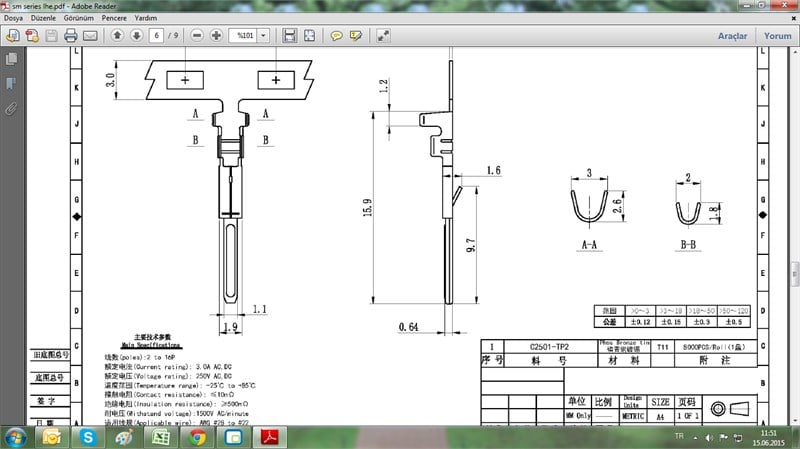The width and height of the screenshot is (800, 449).
Task: Click the TR language indicator
Action: (x=679, y=436)
